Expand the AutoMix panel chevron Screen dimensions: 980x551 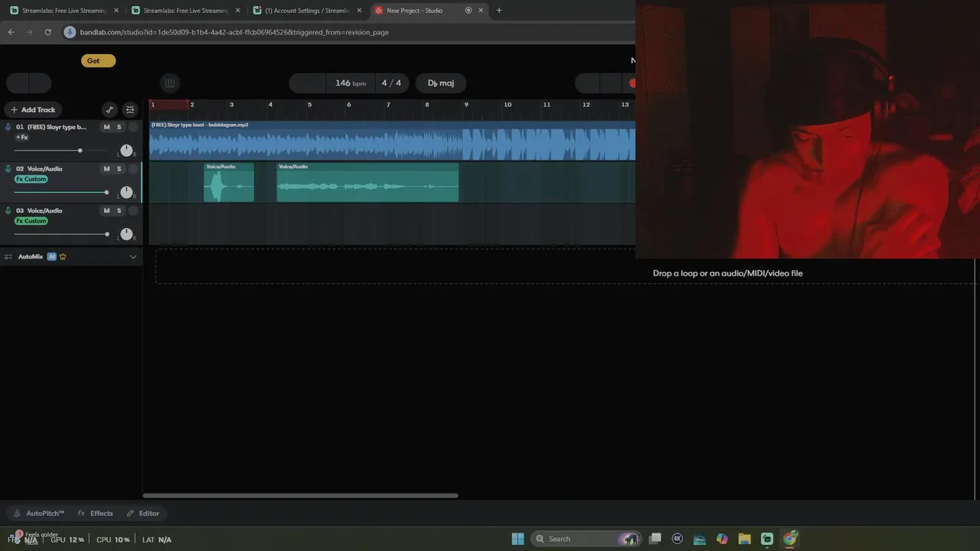point(132,256)
